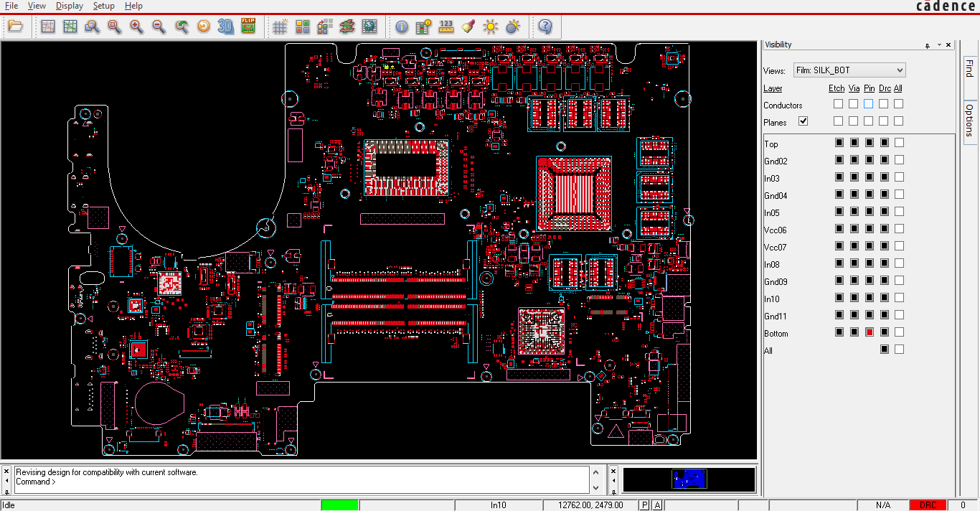Click the world view thumbnail window

coord(689,479)
